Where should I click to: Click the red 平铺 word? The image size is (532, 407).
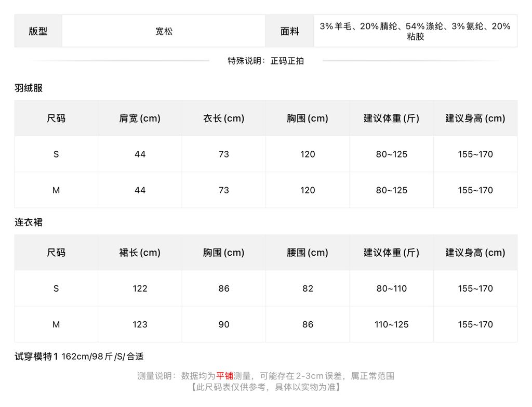(224, 376)
